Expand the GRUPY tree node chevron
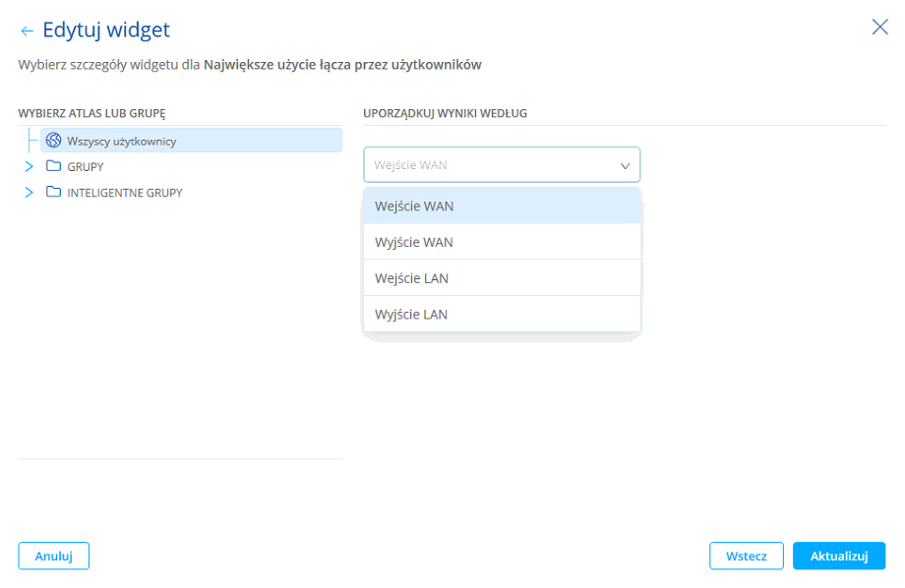Image resolution: width=905 pixels, height=588 pixels. click(x=29, y=167)
